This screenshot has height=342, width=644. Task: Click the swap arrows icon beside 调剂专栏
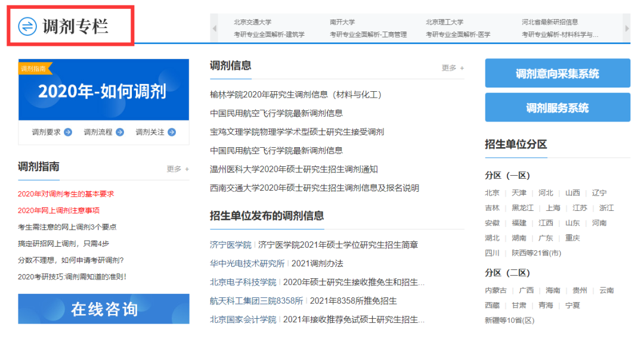click(27, 26)
